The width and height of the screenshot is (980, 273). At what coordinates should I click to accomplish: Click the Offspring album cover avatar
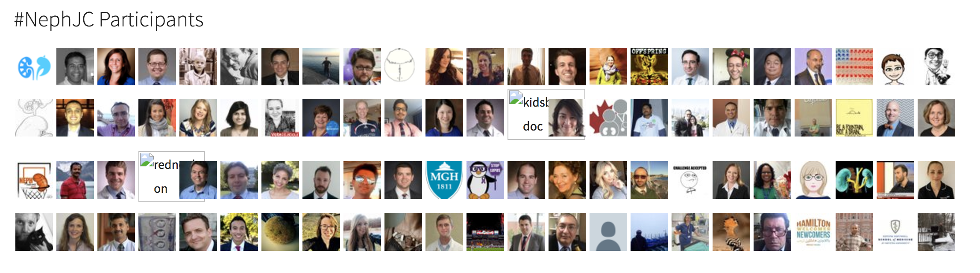point(649,67)
